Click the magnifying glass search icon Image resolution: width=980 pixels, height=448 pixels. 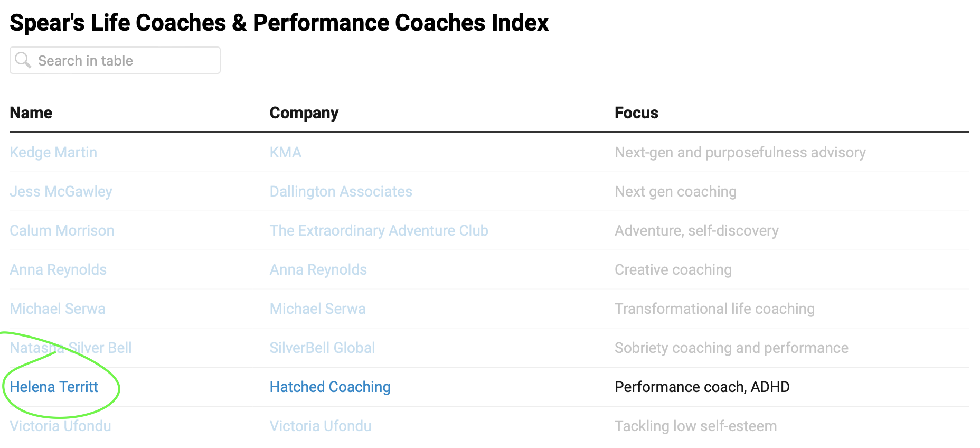pyautogui.click(x=23, y=60)
